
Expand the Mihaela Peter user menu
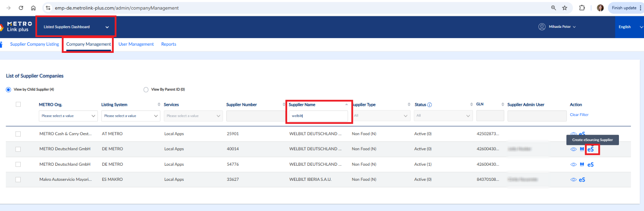point(562,27)
